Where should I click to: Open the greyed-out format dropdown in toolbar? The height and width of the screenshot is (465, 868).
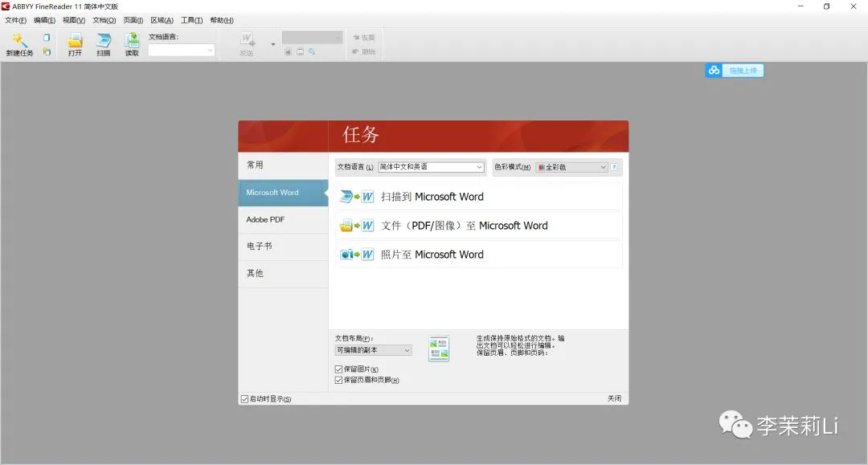(x=312, y=37)
